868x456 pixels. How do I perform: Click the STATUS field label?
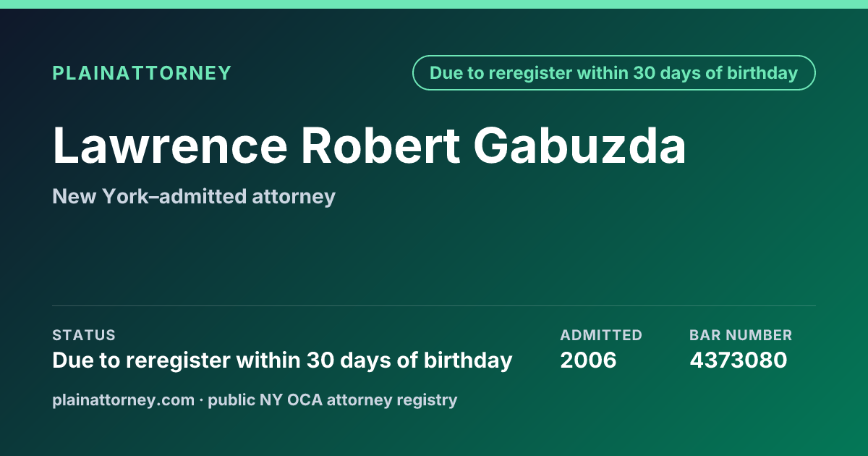coord(84,335)
